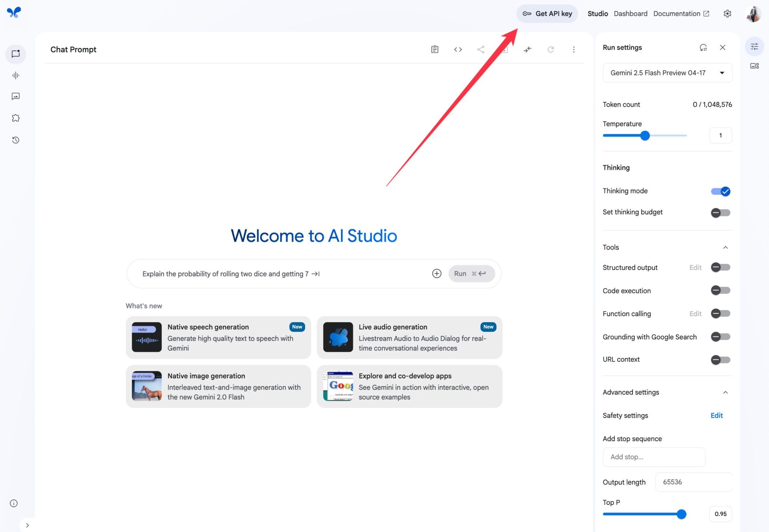Click the Add stop sequence field

[654, 457]
